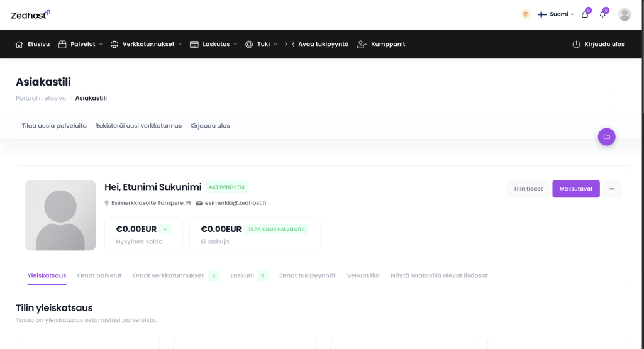Click Kirjaudu ulos power icon
Image resolution: width=644 pixels, height=349 pixels.
click(576, 44)
